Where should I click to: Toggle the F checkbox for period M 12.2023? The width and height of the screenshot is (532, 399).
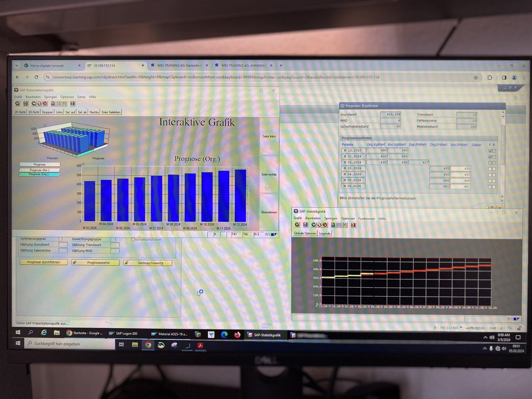[x=489, y=151]
